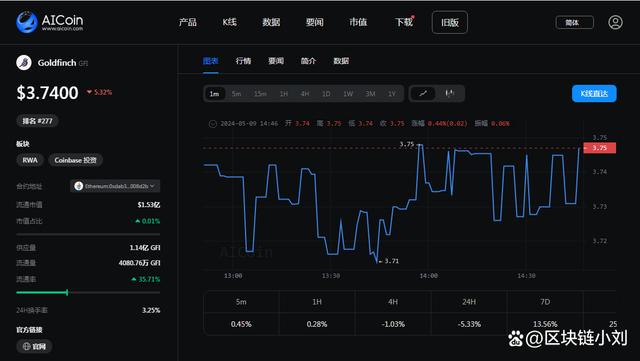Screen dimensions: 640x361
Task: Click the 7D change 13.56% cell
Action: pos(545,324)
